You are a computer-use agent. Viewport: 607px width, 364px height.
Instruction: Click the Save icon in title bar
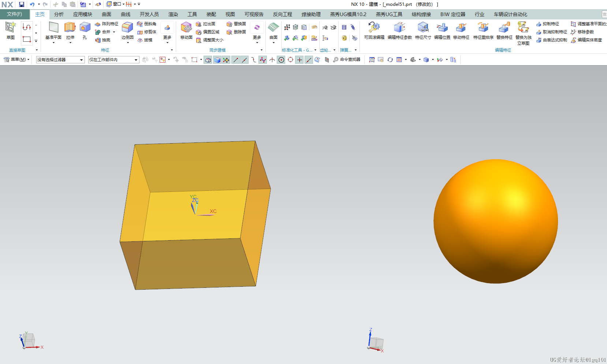click(x=22, y=4)
